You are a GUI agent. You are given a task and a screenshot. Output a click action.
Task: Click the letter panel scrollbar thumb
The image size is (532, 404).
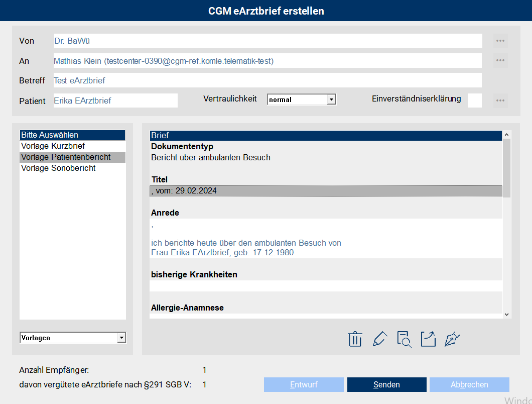pos(506,168)
